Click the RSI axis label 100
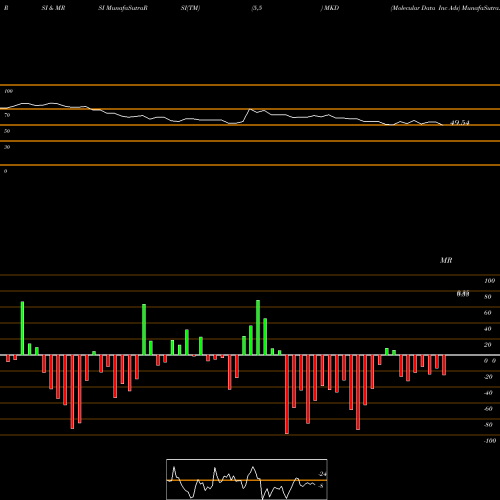The image size is (500, 500). pyautogui.click(x=9, y=91)
